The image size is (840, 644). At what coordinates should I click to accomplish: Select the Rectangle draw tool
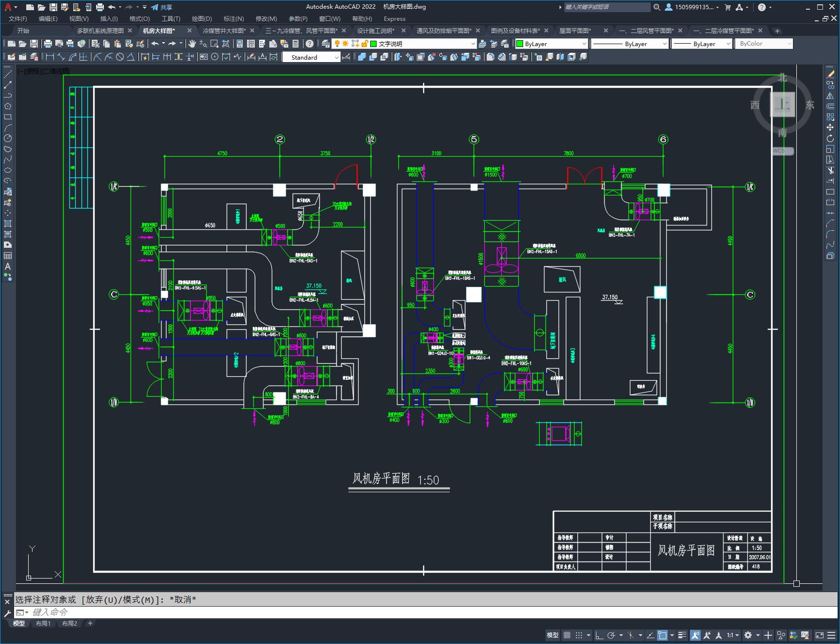point(7,117)
